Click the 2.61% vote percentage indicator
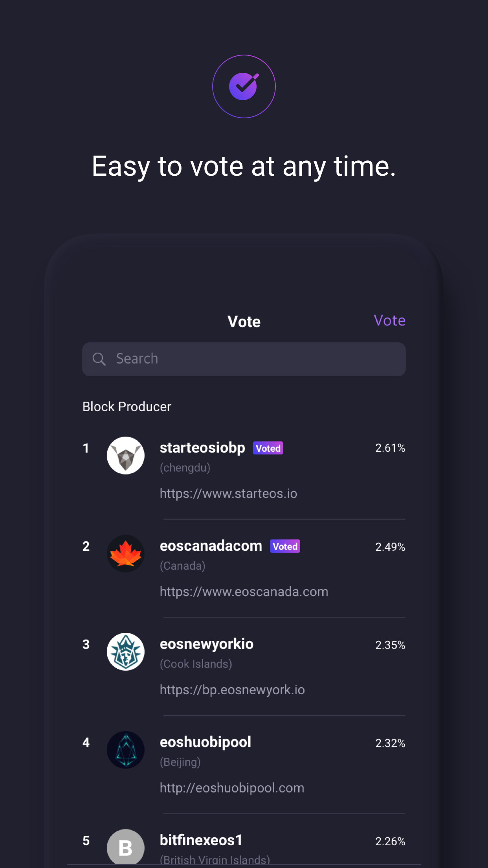This screenshot has height=868, width=488. (x=390, y=448)
